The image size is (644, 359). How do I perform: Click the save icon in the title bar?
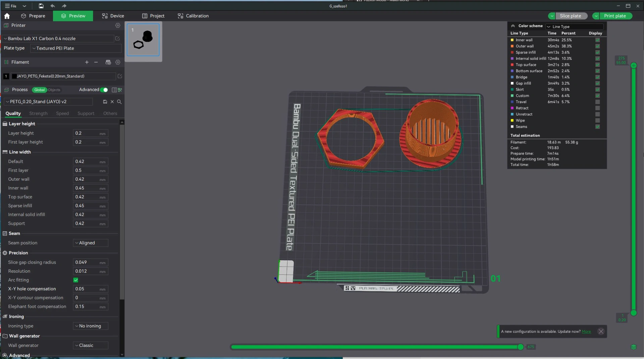point(41,6)
